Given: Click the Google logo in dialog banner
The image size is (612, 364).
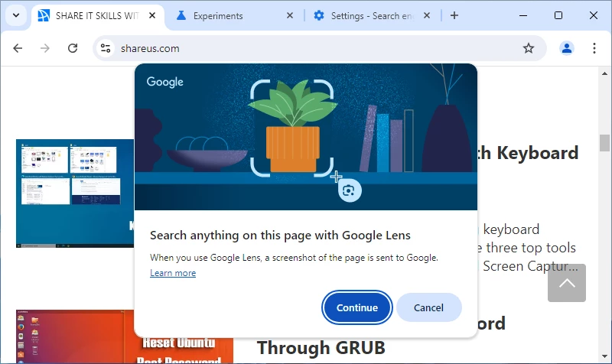Looking at the screenshot, I should click(x=164, y=83).
